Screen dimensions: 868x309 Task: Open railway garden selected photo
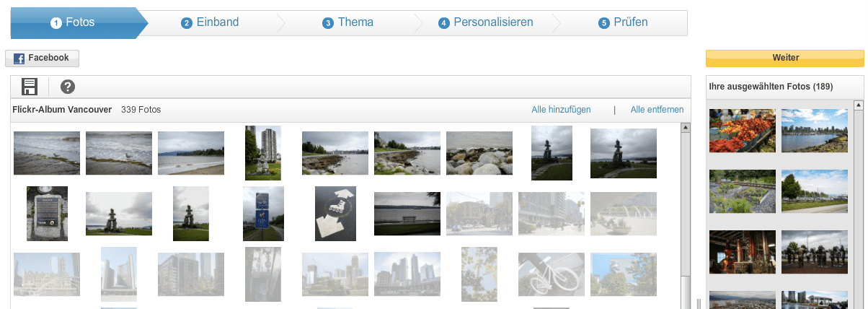click(x=743, y=191)
